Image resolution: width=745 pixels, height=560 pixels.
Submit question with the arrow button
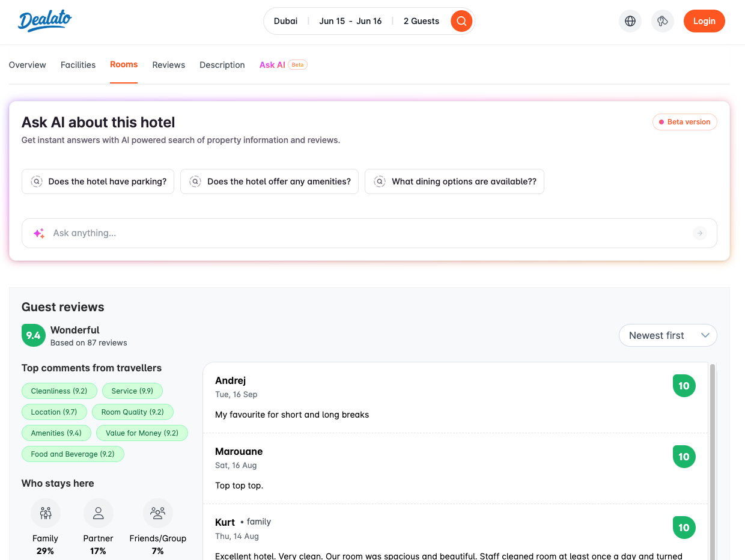700,233
